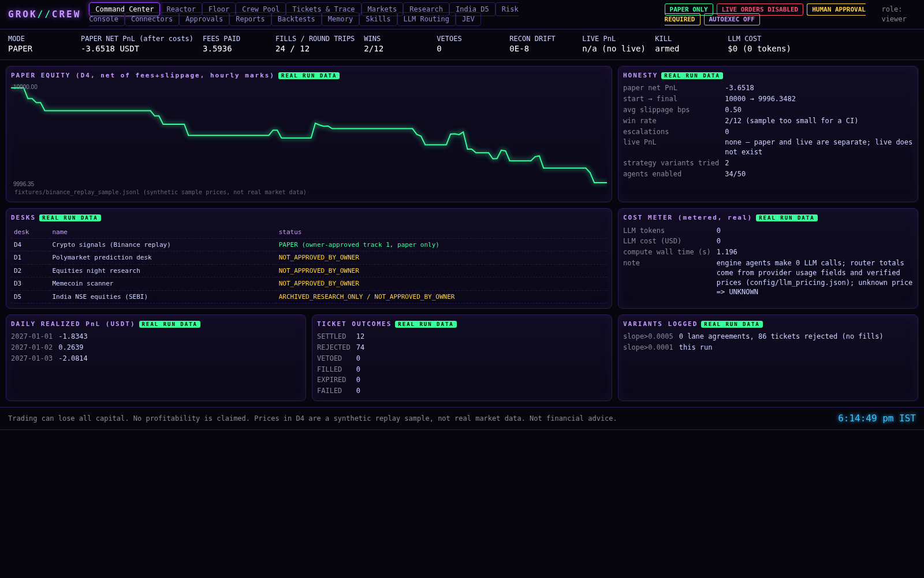Select the D4 Crypto signals desk row
The width and height of the screenshot is (924, 578).
coord(309,245)
